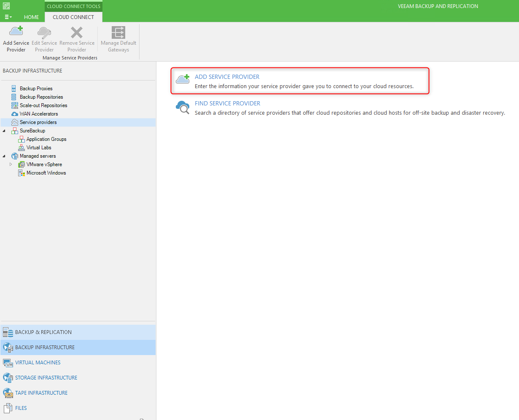Open the VIRTUAL MACHINES view
The width and height of the screenshot is (519, 420).
click(78, 363)
